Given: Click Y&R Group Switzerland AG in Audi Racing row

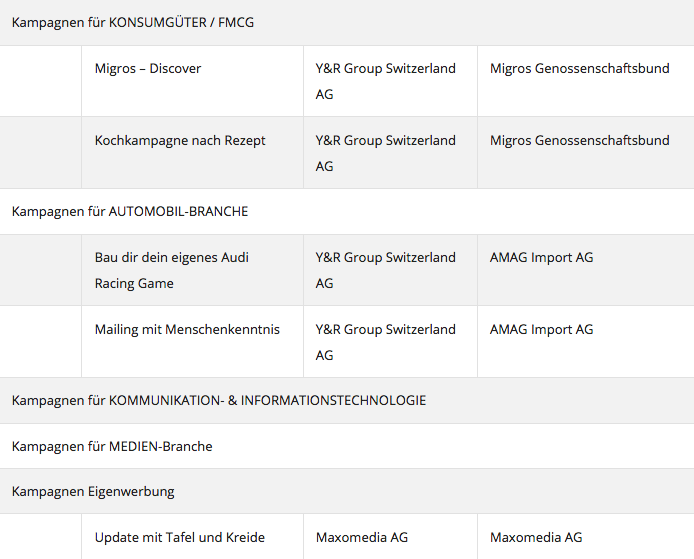Looking at the screenshot, I should point(386,270).
